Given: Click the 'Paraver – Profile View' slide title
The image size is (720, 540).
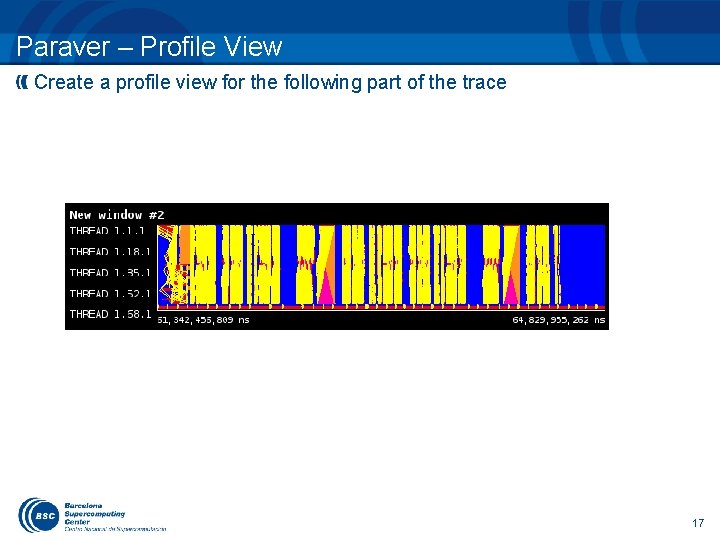Looking at the screenshot, I should click(149, 46).
